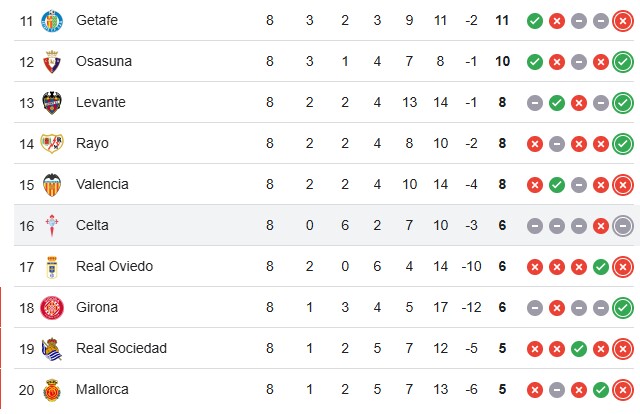640x414 pixels.
Task: Click the Rayo club crest icon
Action: pyautogui.click(x=52, y=143)
